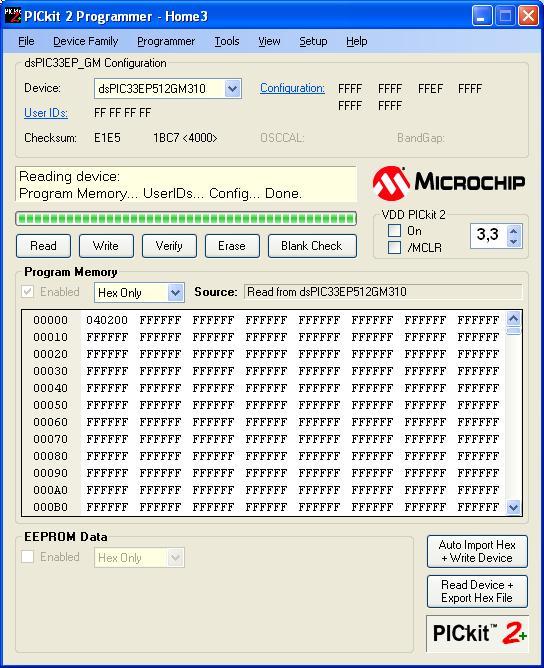Open the User IDs link
This screenshot has width=544, height=668.
(46, 113)
